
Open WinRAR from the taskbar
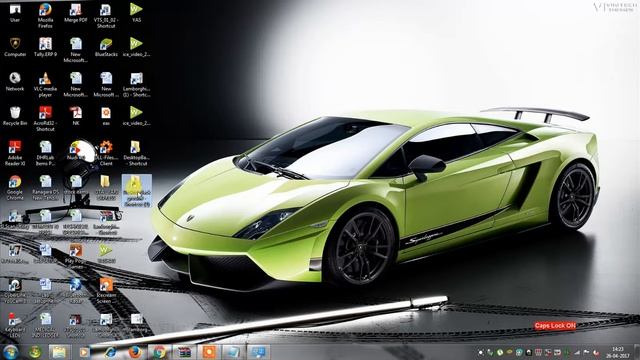pyautogui.click(x=184, y=352)
